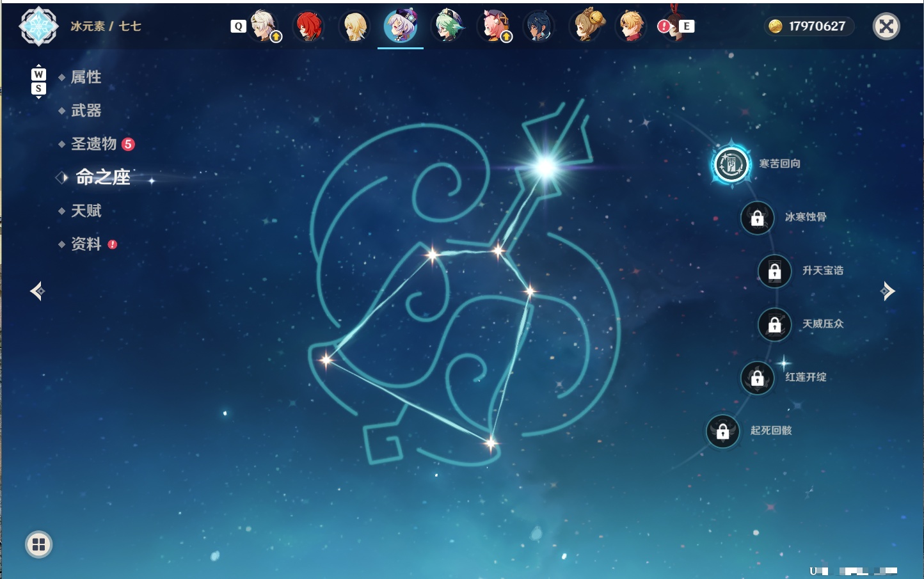The height and width of the screenshot is (579, 924).
Task: Select the dark blue-haired character portrait
Action: tap(539, 26)
